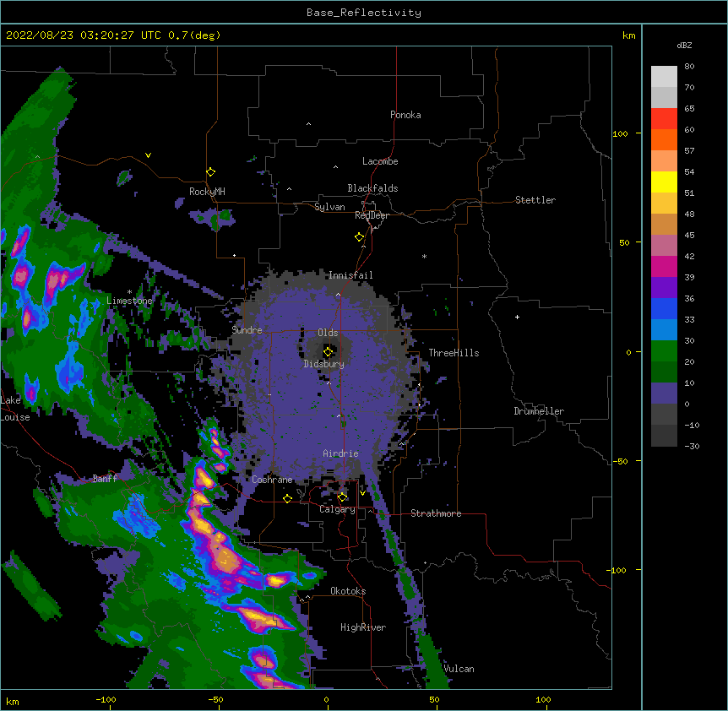
Task: Click the Blackfalds town label
Action: click(x=372, y=188)
